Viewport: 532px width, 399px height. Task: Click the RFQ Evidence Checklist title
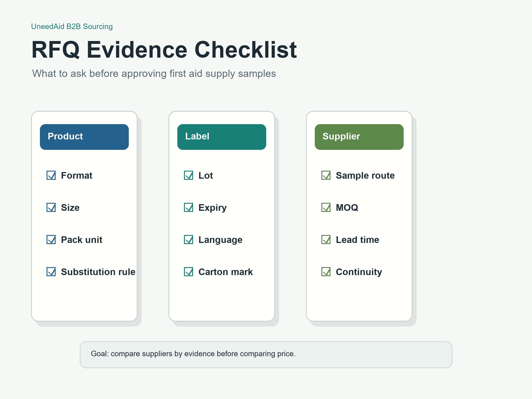click(164, 50)
